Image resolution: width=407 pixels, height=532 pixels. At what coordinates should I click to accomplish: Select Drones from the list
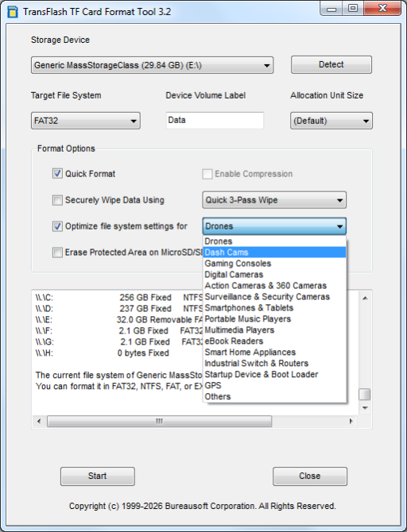[274, 241]
